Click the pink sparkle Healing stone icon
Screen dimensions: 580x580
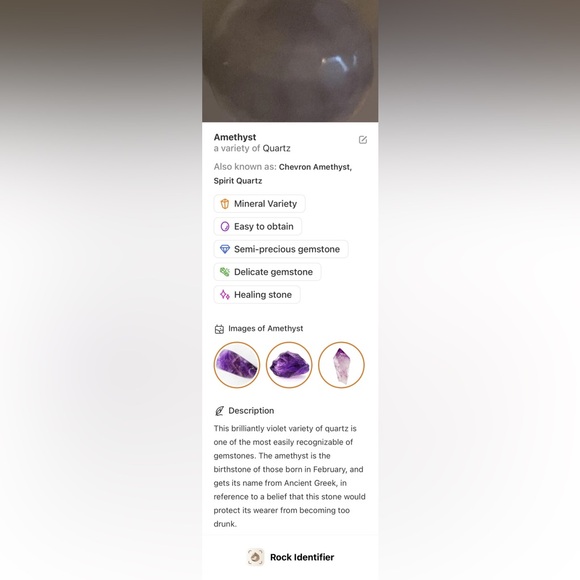coord(225,294)
